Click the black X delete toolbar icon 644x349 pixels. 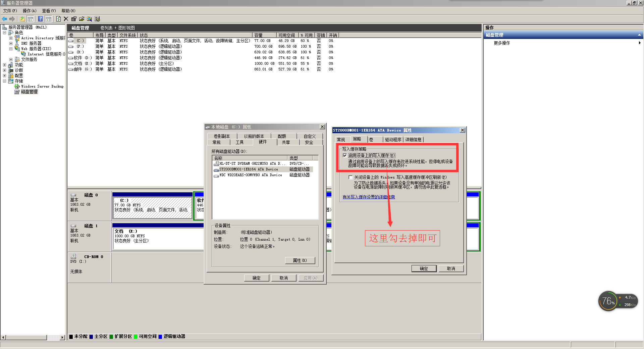coord(66,19)
